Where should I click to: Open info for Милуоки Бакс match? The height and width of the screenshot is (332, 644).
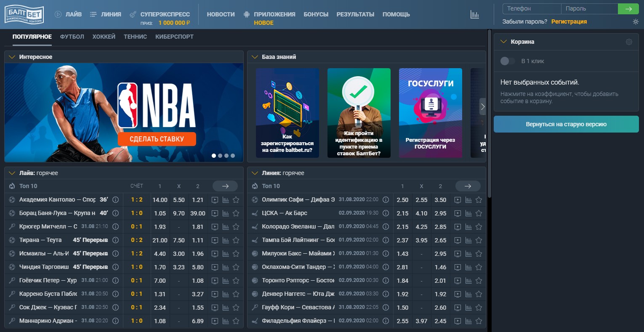[386, 254]
